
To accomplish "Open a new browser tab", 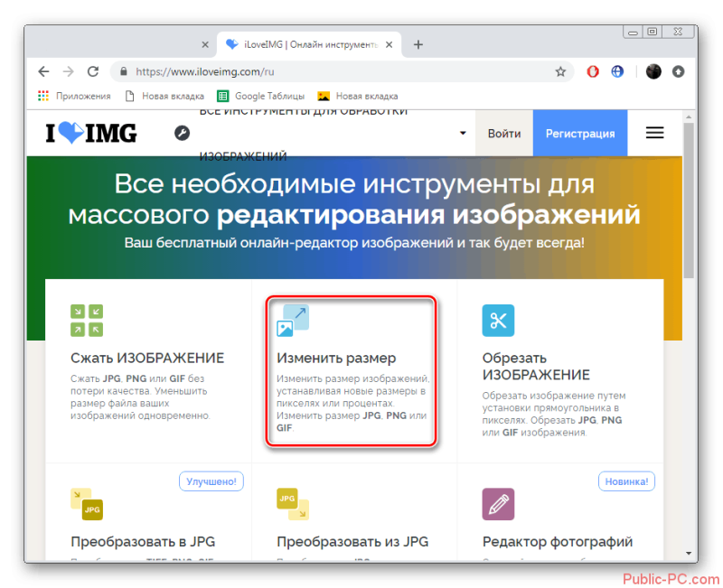I will [418, 44].
